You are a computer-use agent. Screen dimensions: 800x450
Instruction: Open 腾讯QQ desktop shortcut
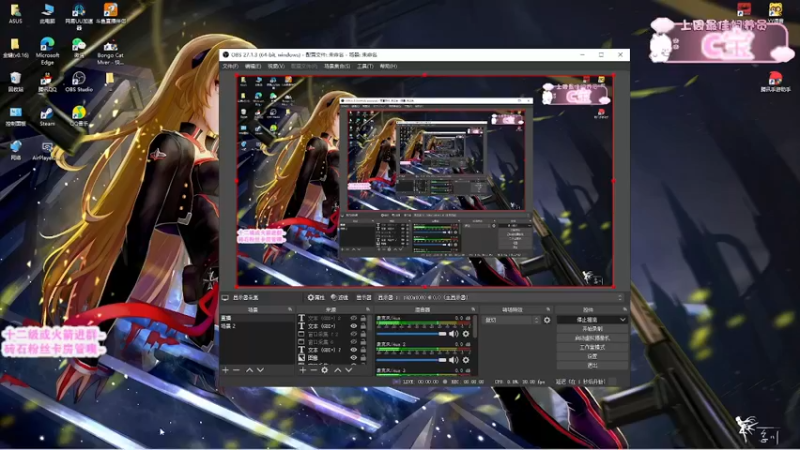point(47,82)
